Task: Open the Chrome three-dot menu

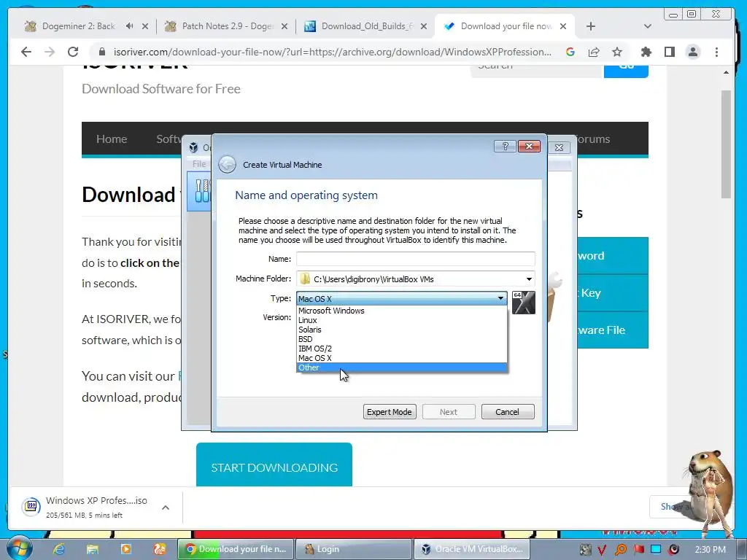Action: coord(716,52)
